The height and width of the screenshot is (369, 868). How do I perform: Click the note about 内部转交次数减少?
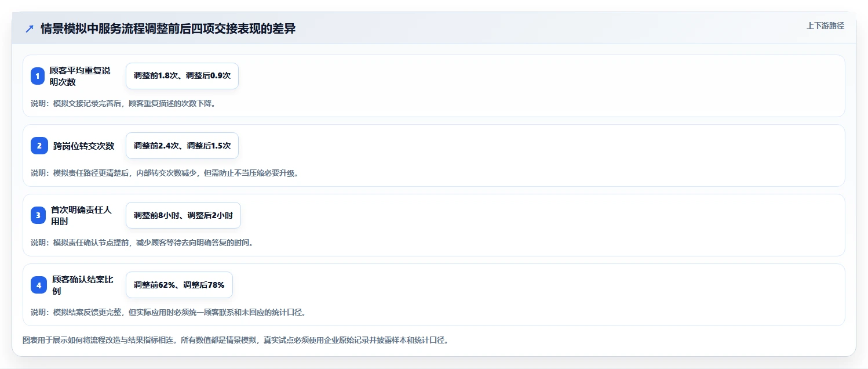click(165, 173)
